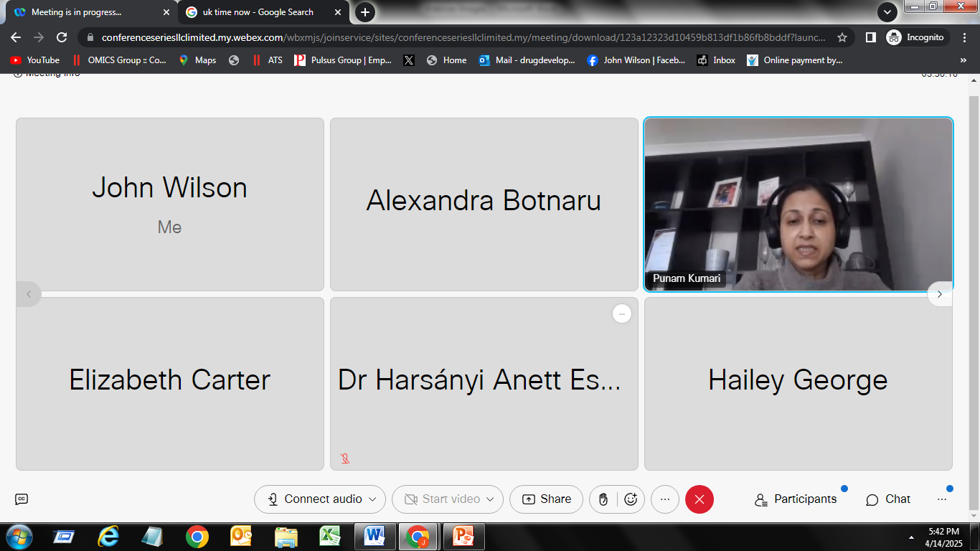This screenshot has height=551, width=980.
Task: Bookmark this page with star icon
Action: click(842, 37)
